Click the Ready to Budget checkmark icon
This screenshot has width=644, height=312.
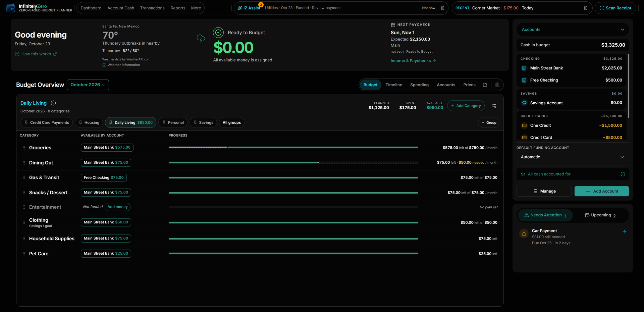pyautogui.click(x=218, y=33)
